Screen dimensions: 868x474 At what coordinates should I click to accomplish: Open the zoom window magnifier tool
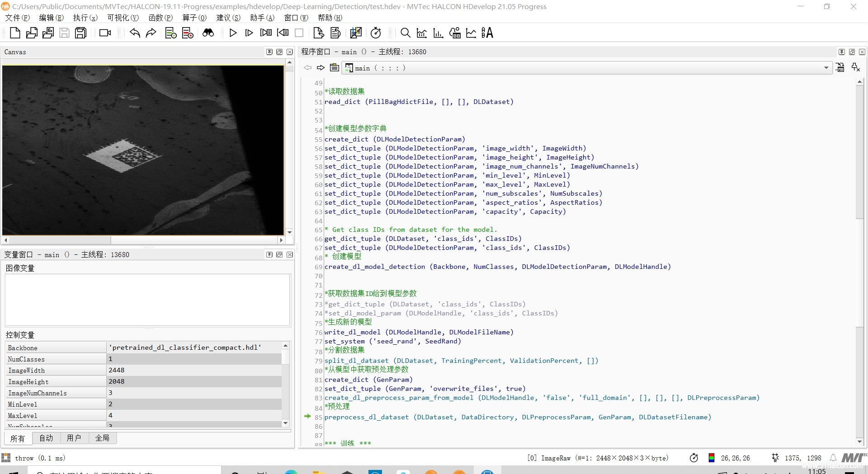pos(406,33)
